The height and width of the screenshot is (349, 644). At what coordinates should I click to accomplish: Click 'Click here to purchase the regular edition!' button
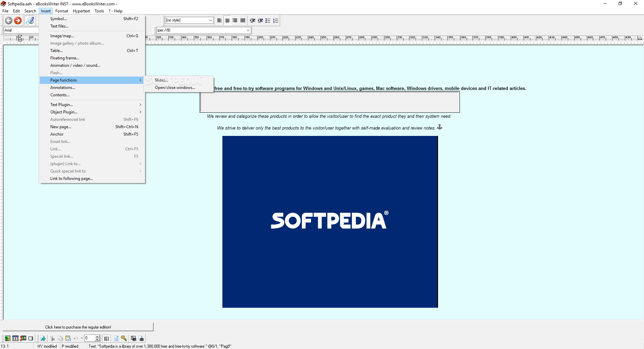coord(78,327)
